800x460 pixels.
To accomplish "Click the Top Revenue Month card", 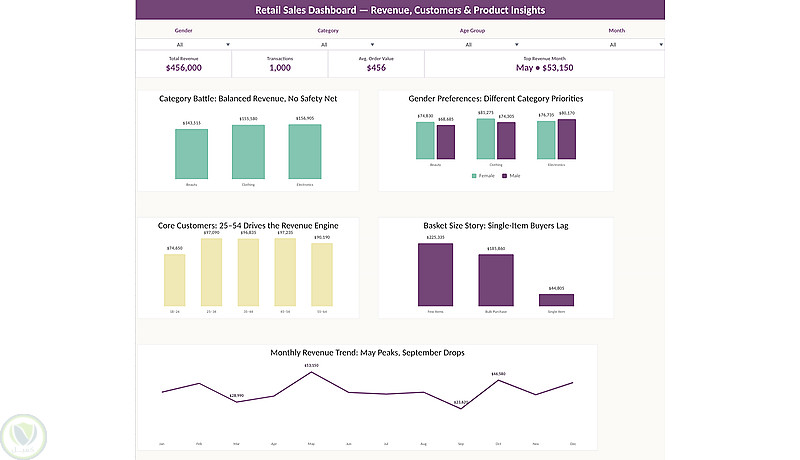I will [544, 64].
